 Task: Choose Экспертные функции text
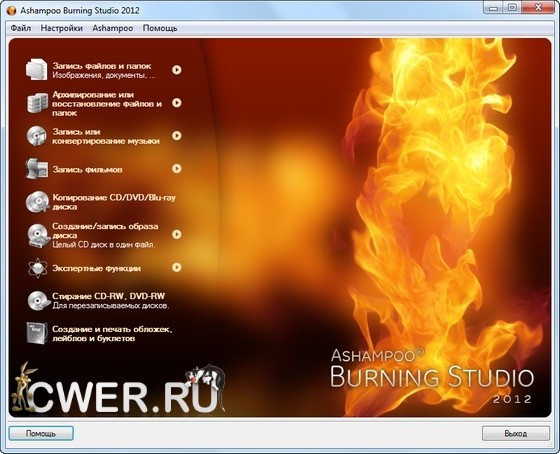[x=96, y=268]
